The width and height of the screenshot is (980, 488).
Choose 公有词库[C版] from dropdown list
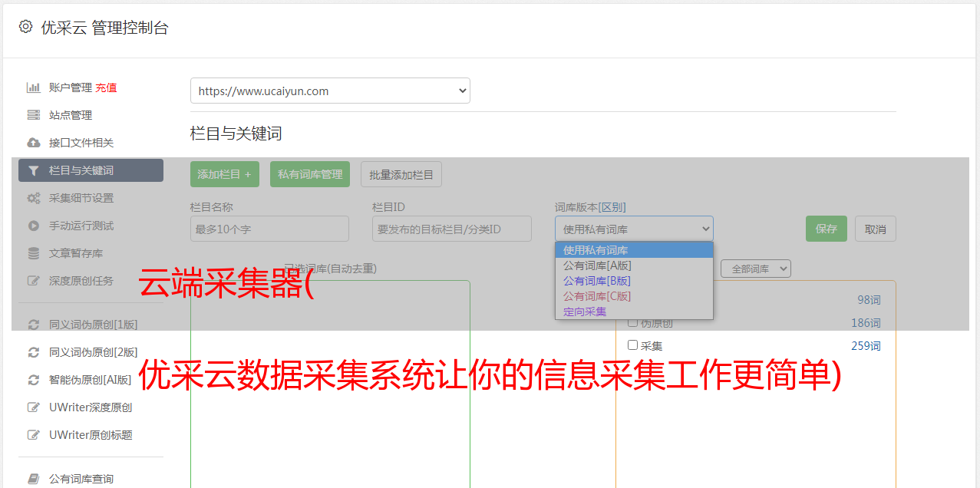coord(634,296)
